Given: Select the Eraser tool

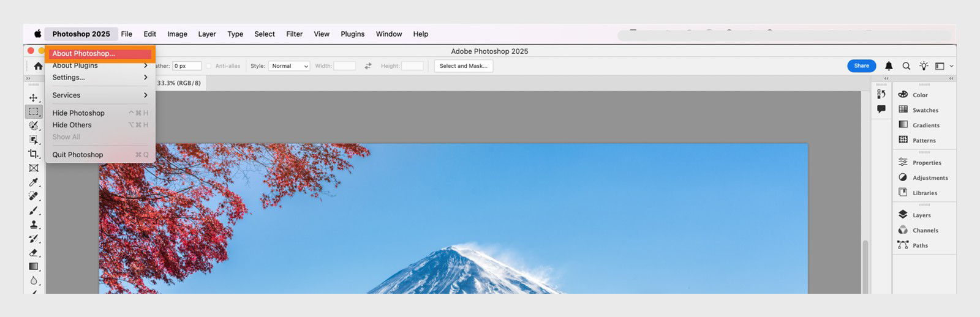Looking at the screenshot, I should point(34,253).
